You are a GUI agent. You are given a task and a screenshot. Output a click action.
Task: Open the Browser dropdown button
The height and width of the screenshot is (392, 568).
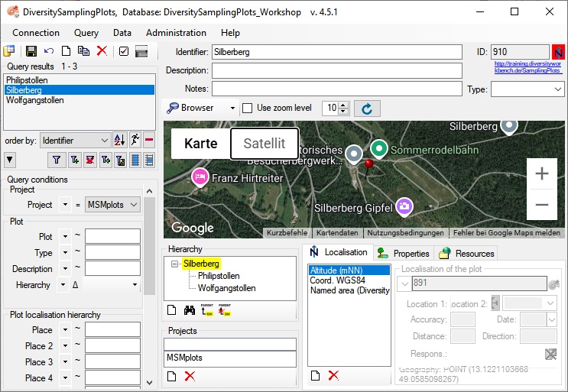233,109
